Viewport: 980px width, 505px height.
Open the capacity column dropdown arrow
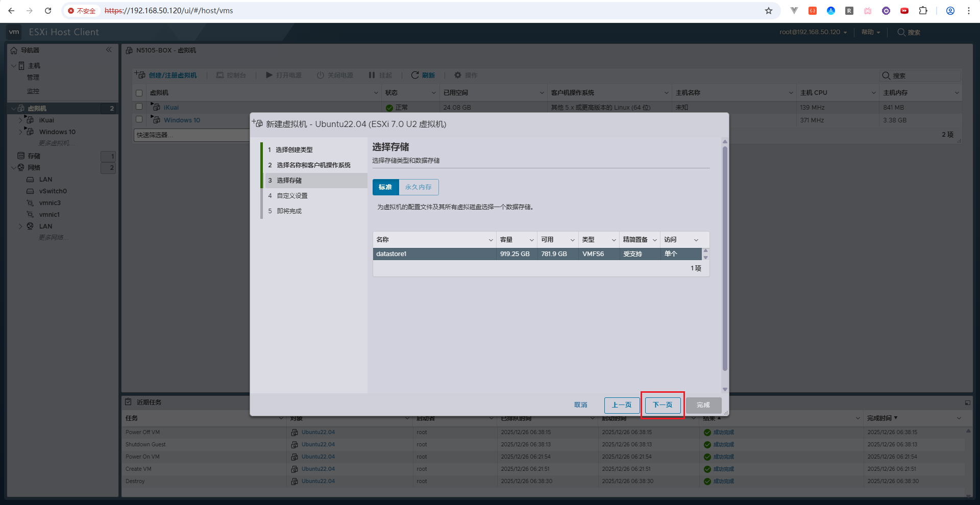[x=531, y=240]
